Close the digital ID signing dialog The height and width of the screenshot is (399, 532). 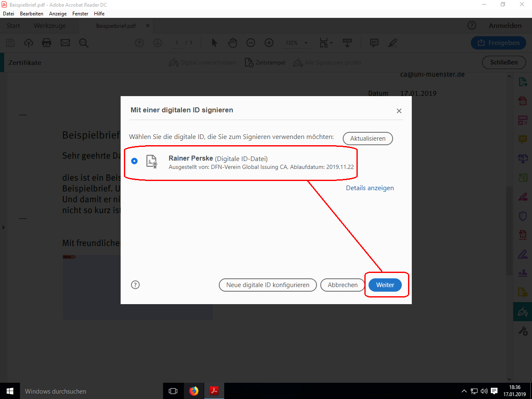click(x=399, y=111)
